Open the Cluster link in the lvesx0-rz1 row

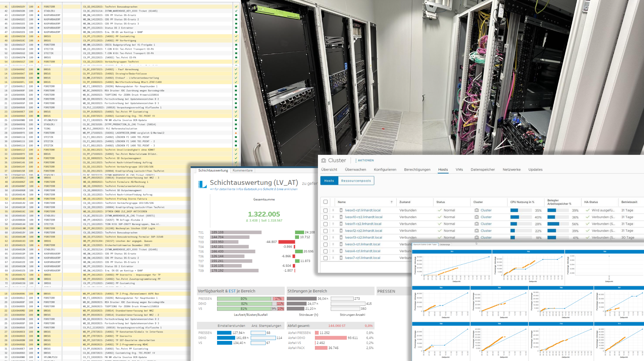[486, 210]
